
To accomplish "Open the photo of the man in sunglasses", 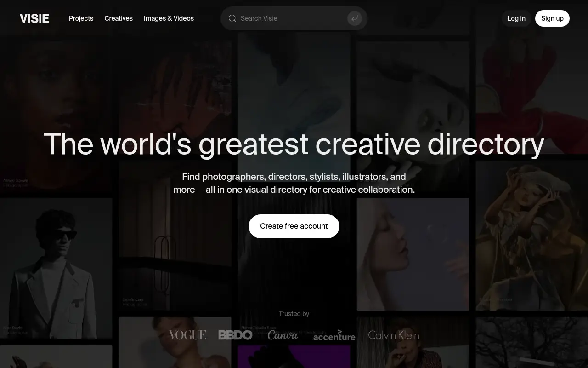I will (x=56, y=268).
